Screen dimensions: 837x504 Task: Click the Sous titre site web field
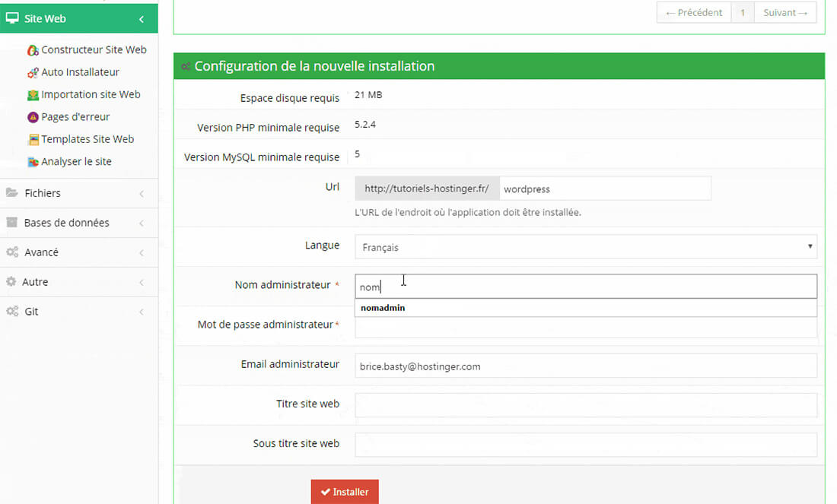pos(586,445)
